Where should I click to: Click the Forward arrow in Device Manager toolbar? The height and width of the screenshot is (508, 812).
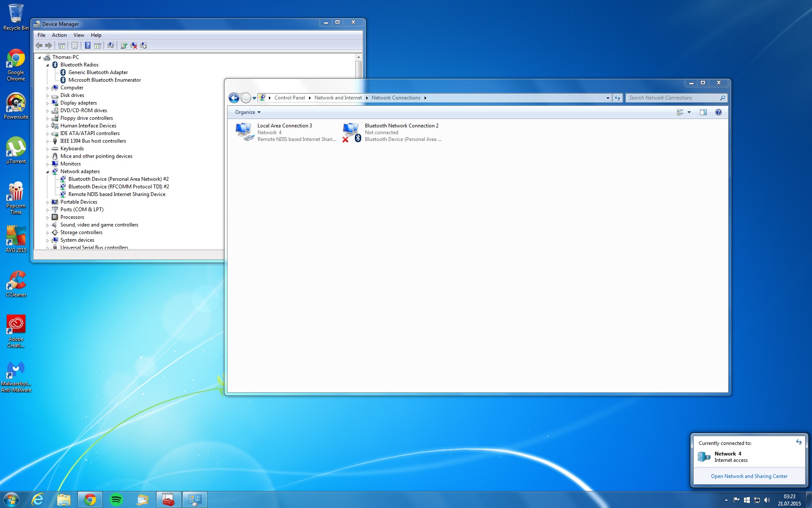tap(49, 45)
